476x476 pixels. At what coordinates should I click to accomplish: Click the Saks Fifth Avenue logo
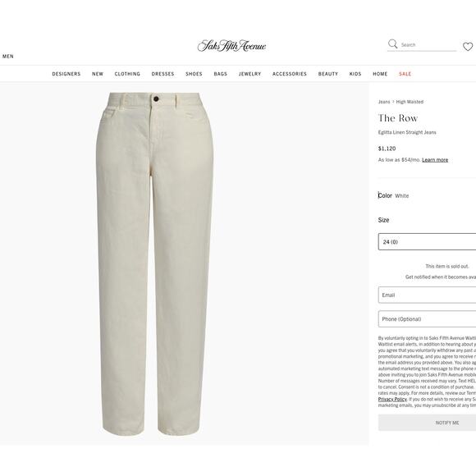(x=231, y=45)
